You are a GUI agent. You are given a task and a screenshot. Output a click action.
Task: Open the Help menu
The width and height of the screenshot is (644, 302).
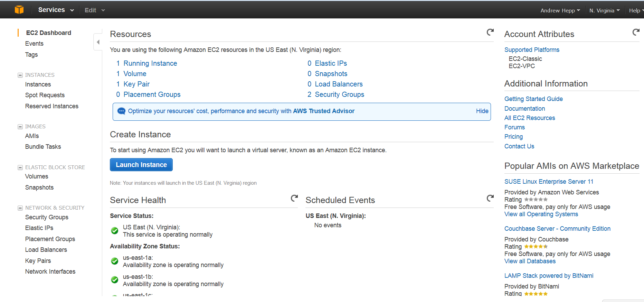(636, 10)
